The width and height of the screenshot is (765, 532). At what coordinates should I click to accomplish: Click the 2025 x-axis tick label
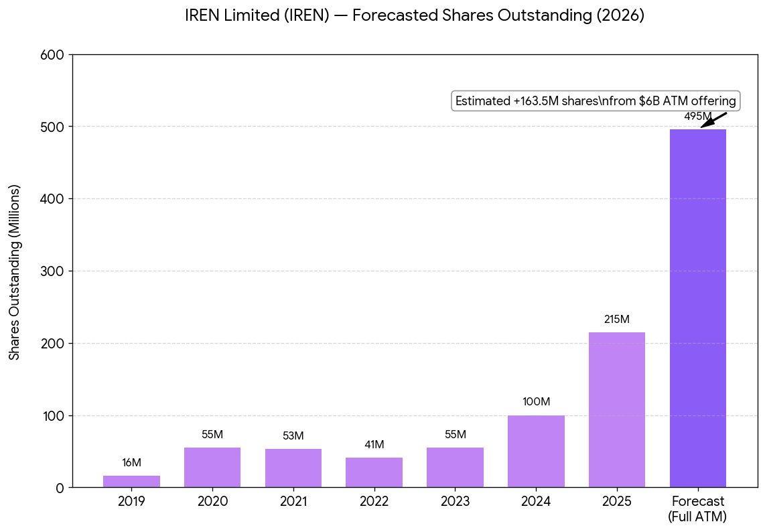[x=617, y=501]
